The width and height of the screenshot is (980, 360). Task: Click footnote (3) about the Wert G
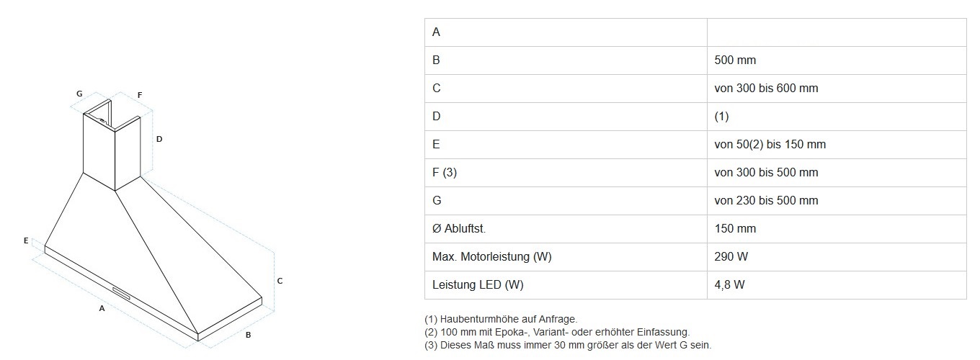tap(568, 345)
